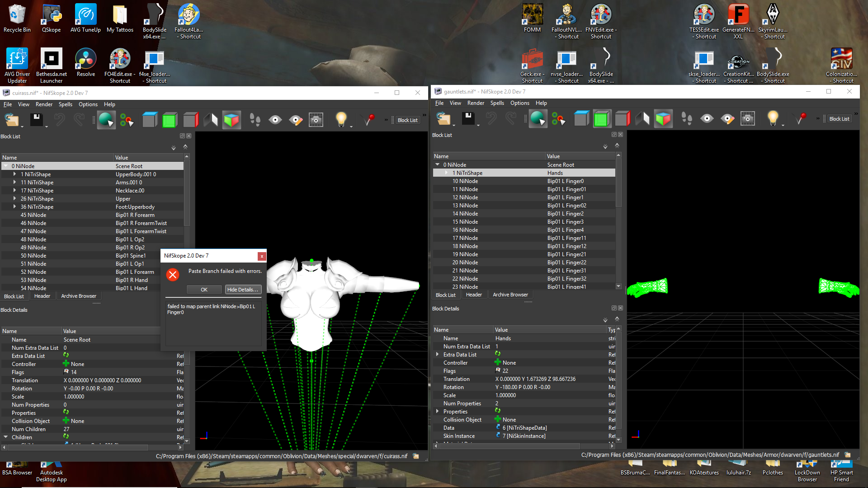
Task: Open the Load file icon in cuirass window
Action: (11, 120)
